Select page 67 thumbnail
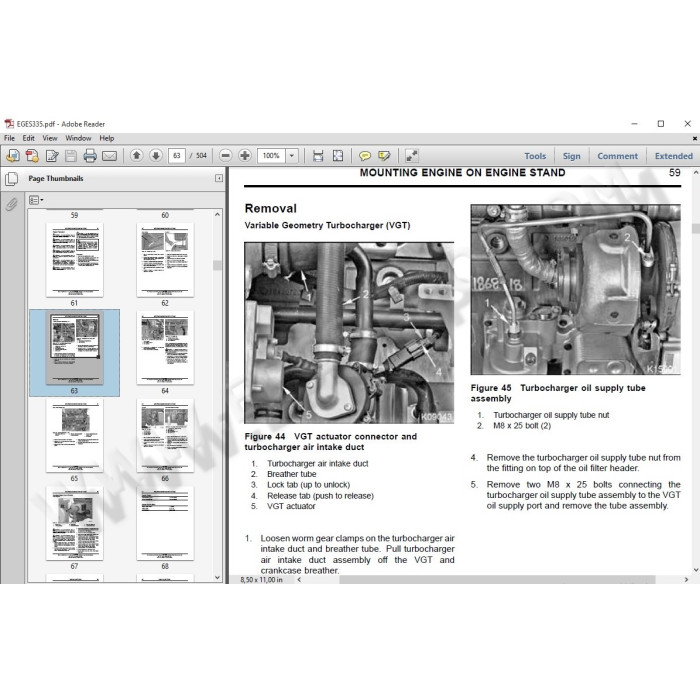700x700 pixels. tap(75, 523)
